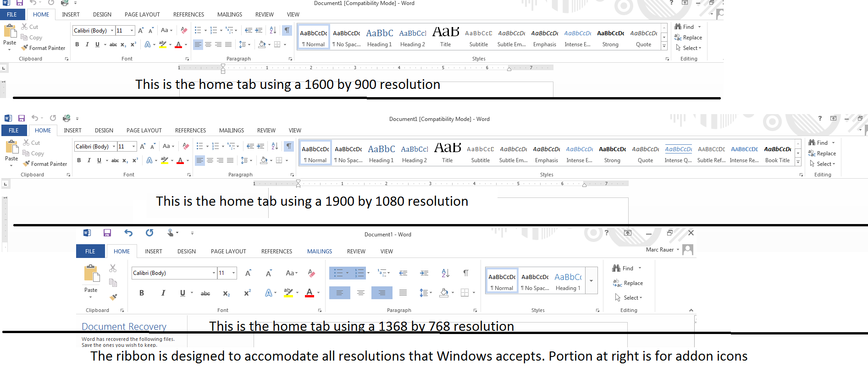
Task: Click the Bullets list icon in the 1368x768 ribbon
Action: point(338,273)
